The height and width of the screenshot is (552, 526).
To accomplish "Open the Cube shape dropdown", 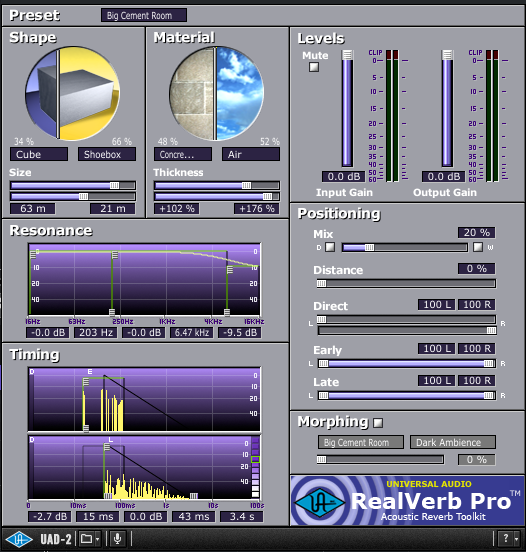I will (39, 154).
